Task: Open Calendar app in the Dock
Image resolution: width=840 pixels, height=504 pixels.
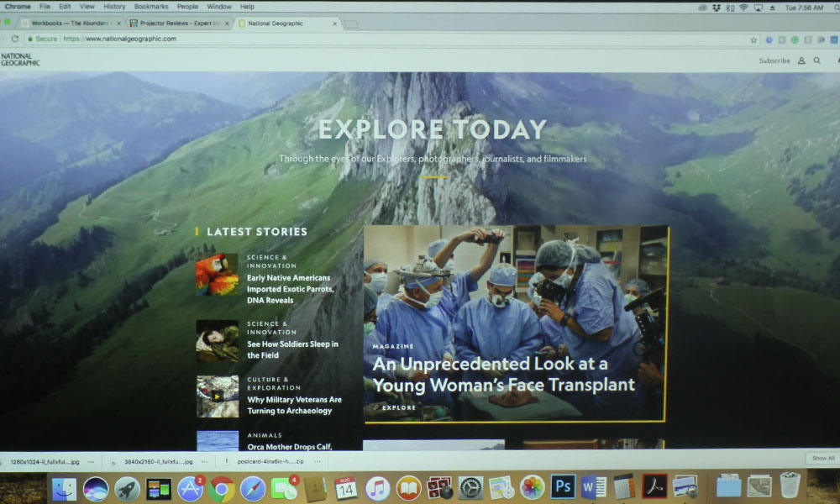Action: [x=346, y=489]
